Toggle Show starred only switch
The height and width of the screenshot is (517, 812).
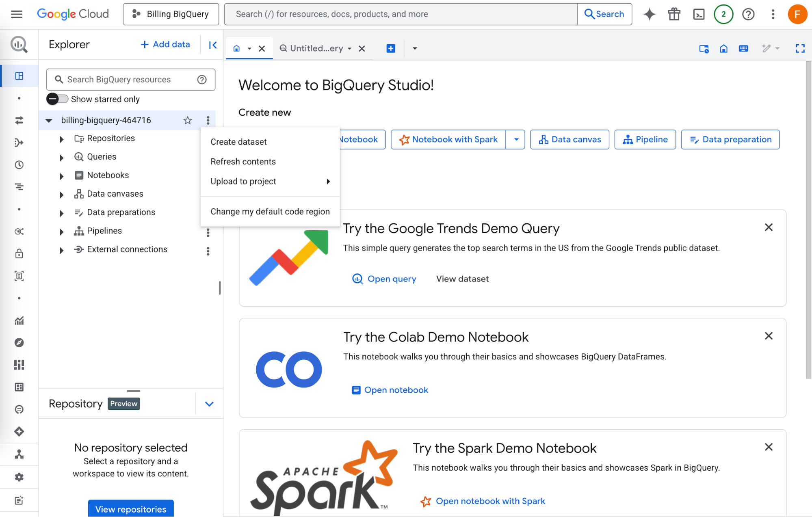pyautogui.click(x=57, y=99)
